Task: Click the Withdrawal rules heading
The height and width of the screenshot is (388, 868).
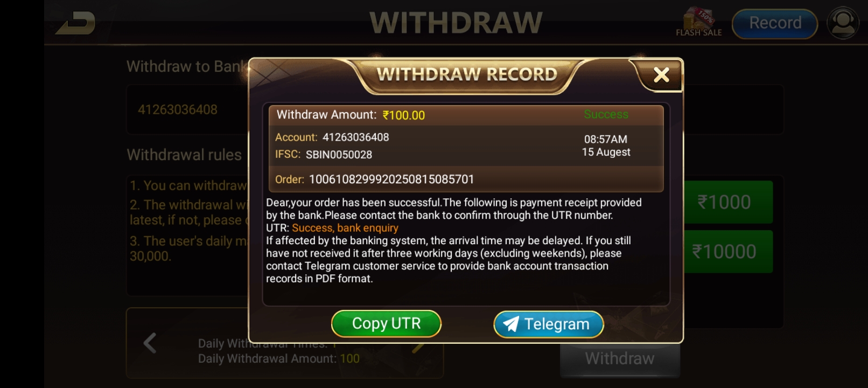Action: (184, 155)
